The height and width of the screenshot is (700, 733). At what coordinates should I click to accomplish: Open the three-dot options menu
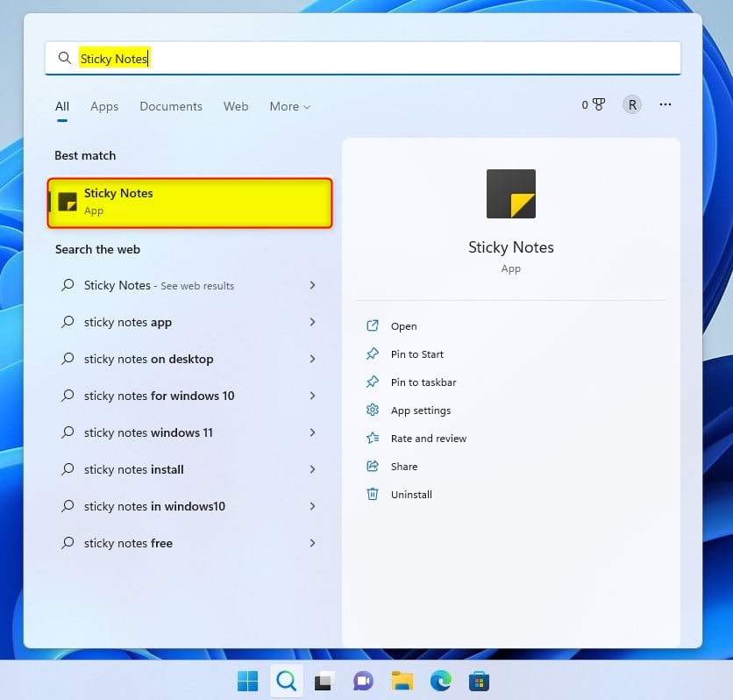(x=665, y=104)
